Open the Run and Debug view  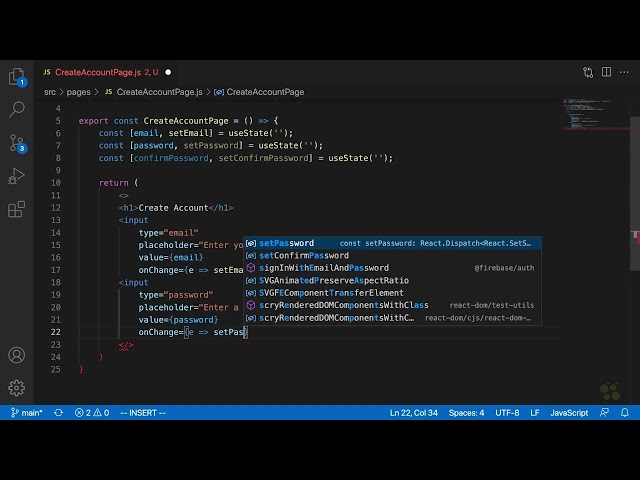tap(17, 176)
